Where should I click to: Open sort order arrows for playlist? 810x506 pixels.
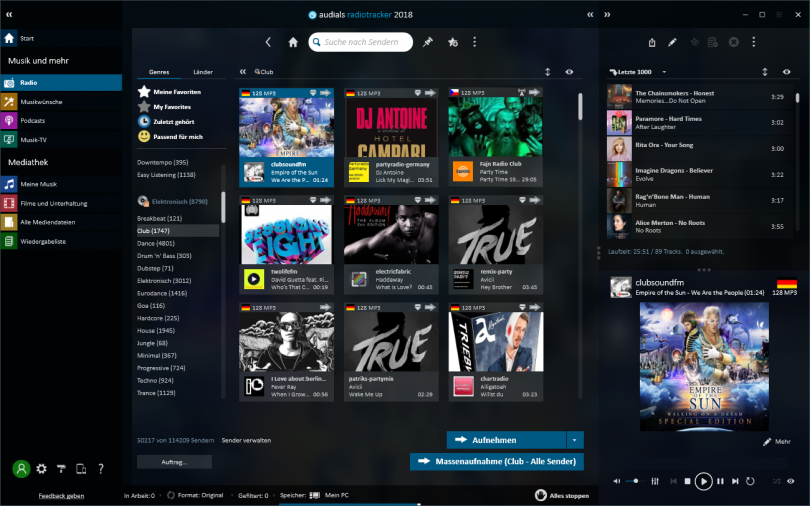765,72
